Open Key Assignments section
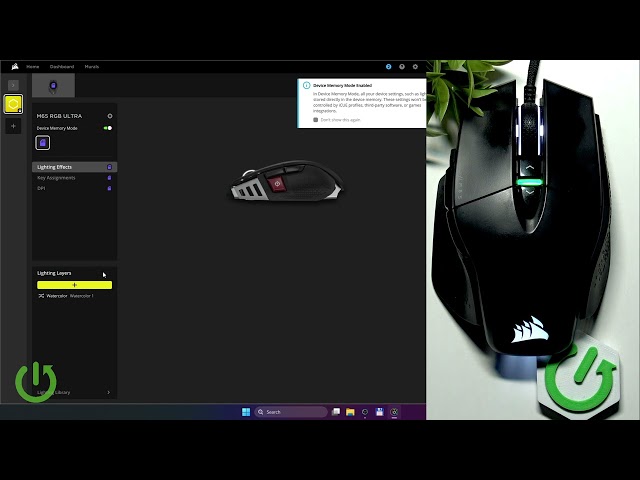640x480 pixels. pyautogui.click(x=74, y=178)
